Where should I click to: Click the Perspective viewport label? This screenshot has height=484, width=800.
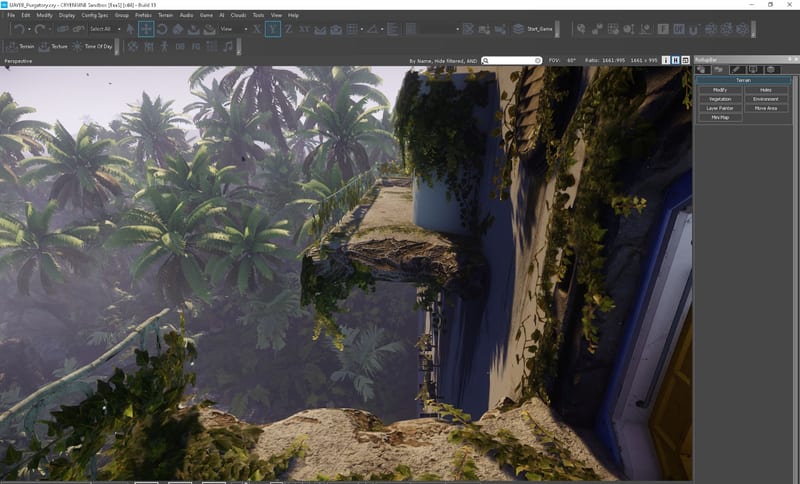[18, 61]
